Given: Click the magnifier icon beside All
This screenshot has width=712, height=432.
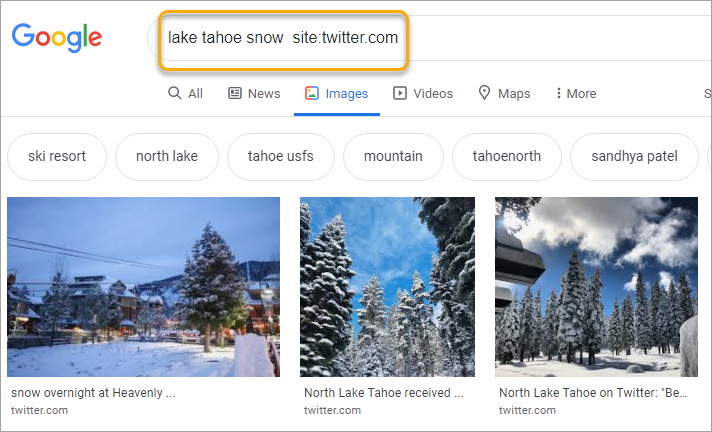Looking at the screenshot, I should point(174,93).
